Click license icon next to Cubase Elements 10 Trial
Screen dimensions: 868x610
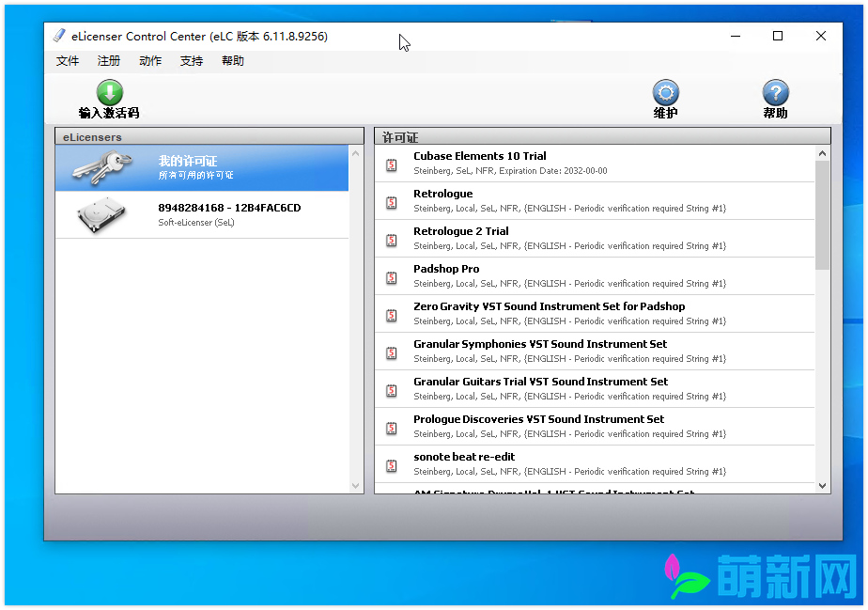pos(392,164)
